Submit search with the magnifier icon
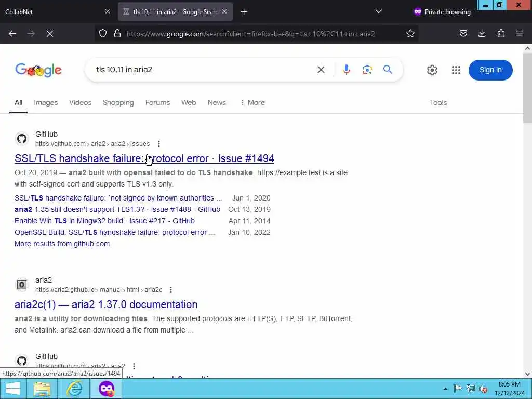 point(388,70)
